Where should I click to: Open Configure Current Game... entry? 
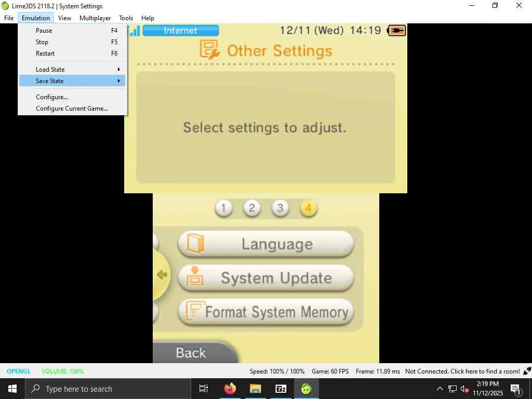pos(72,109)
